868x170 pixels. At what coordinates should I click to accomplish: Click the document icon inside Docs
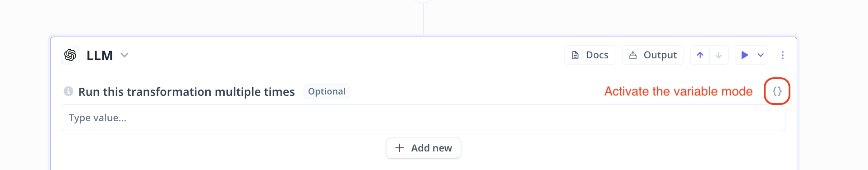click(575, 55)
